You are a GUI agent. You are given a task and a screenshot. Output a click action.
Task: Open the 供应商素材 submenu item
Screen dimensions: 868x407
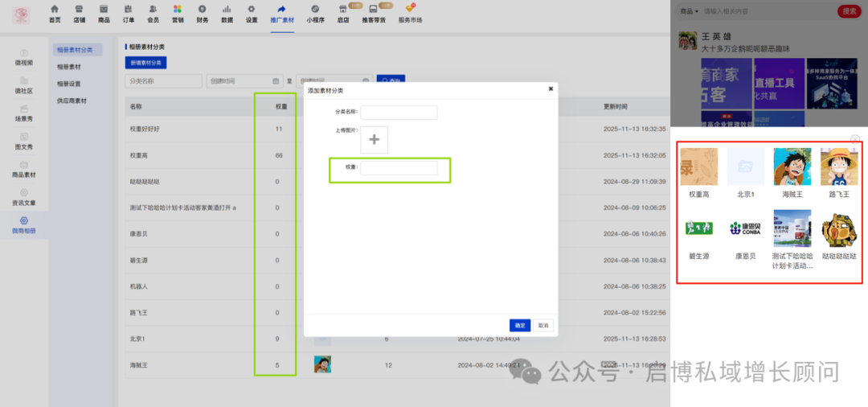(72, 101)
